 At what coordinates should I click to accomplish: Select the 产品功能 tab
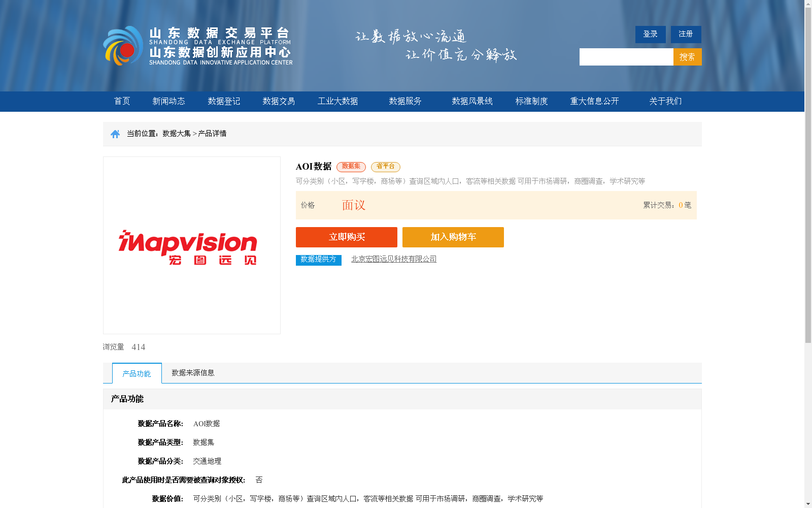pyautogui.click(x=137, y=373)
